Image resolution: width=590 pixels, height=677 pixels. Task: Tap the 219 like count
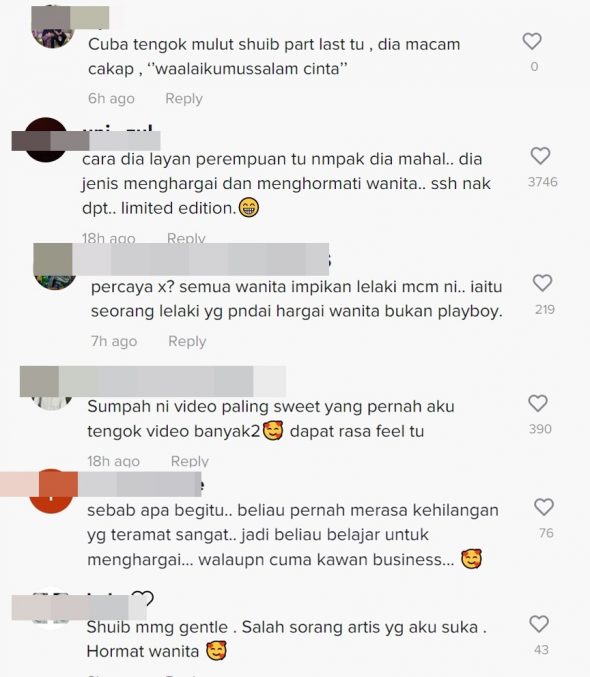click(545, 309)
